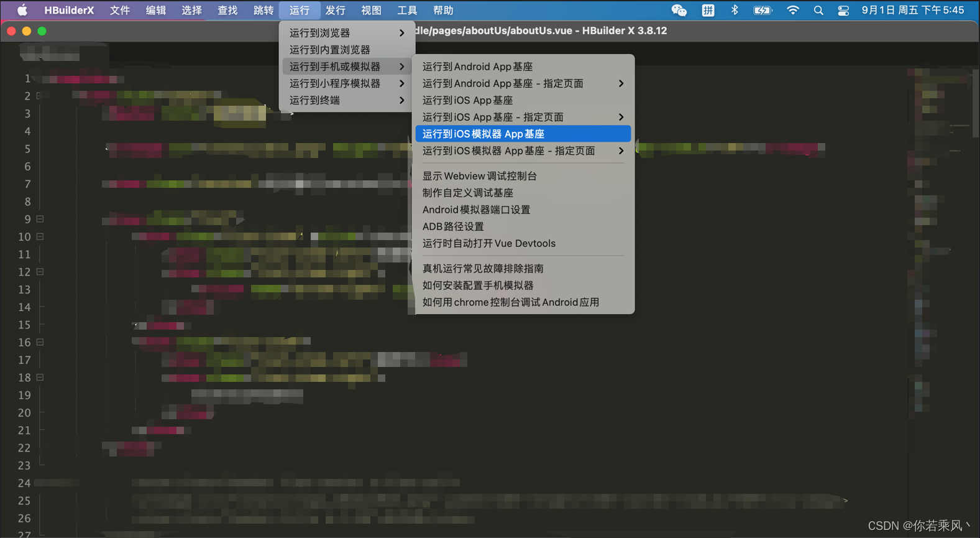Collapse code fold at line 12
Screen dimensions: 980x538
click(40, 272)
